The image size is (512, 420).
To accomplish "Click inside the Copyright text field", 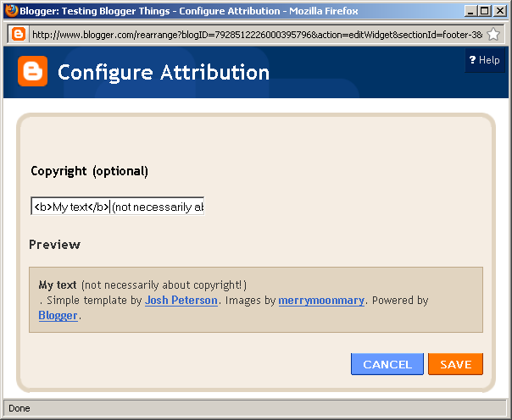I will click(x=118, y=206).
